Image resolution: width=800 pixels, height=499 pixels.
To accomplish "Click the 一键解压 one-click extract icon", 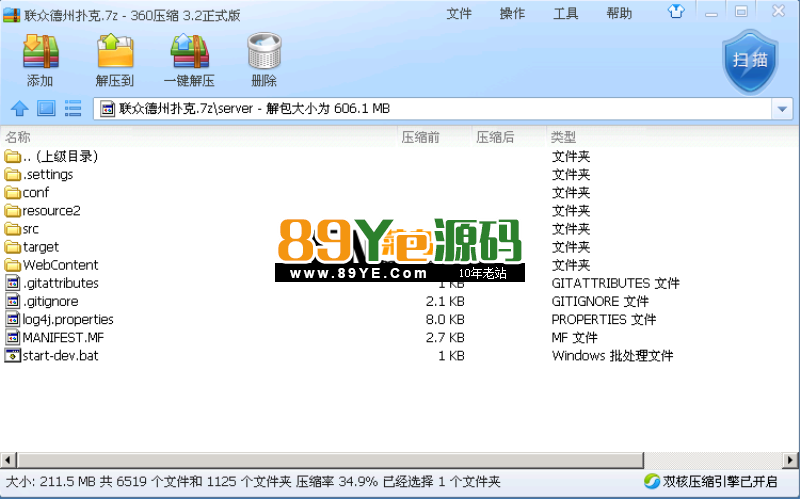I will pyautogui.click(x=189, y=51).
